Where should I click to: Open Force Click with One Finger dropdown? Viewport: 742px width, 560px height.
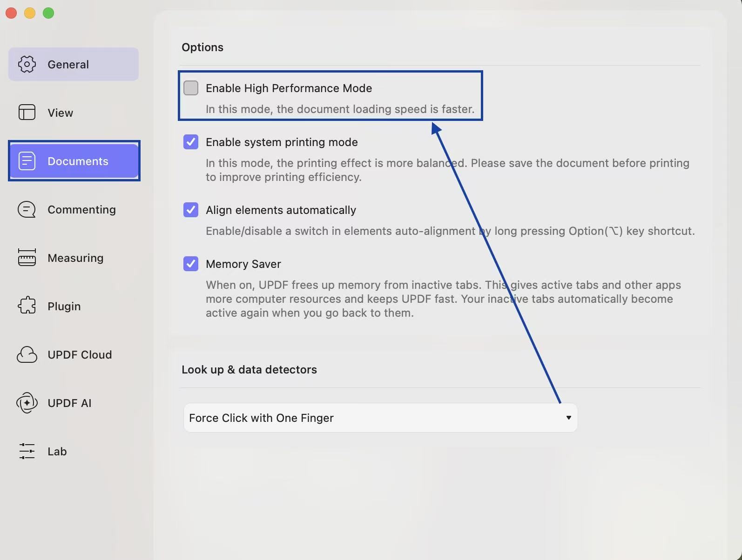[380, 418]
